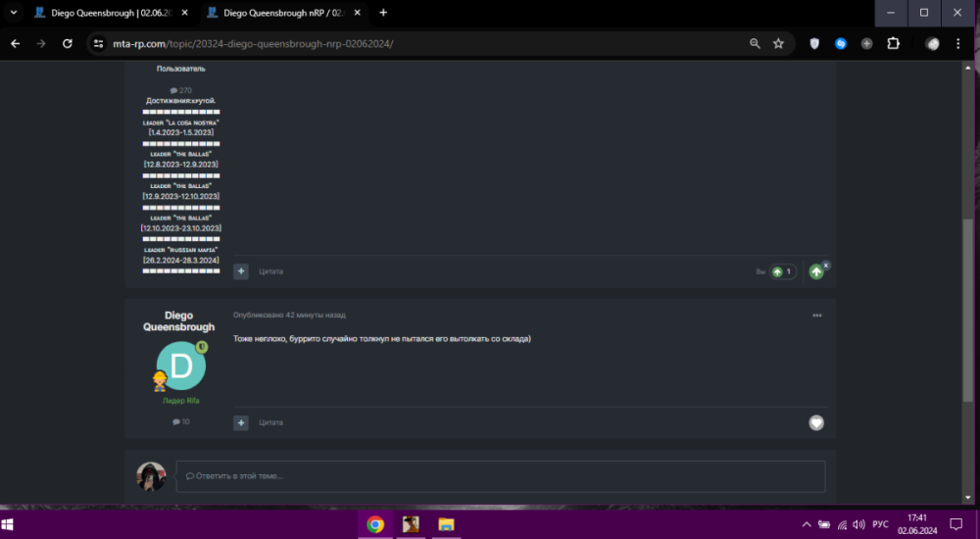Toggle multi-quote plus button on the upper post
This screenshot has width=980, height=539.
click(241, 271)
